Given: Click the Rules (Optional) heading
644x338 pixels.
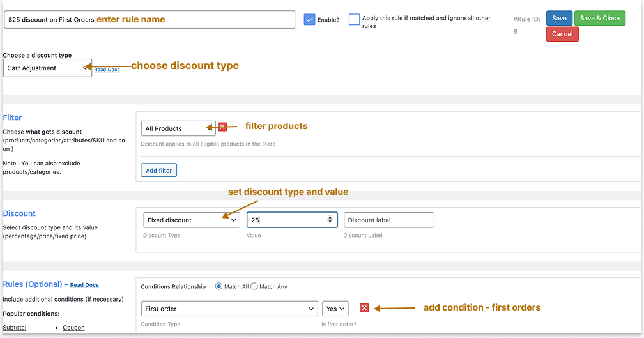Looking at the screenshot, I should point(33,284).
